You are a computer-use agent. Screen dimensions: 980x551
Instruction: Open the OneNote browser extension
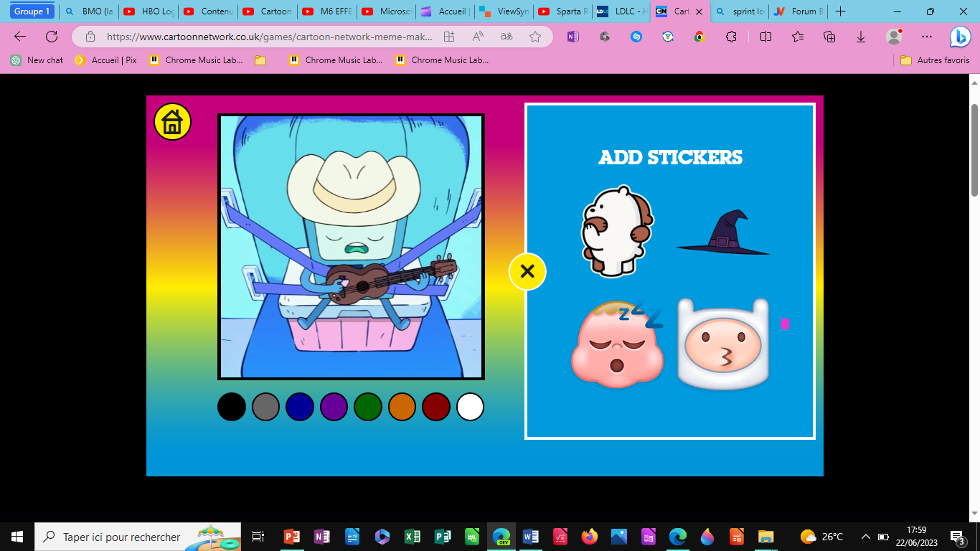pos(573,37)
